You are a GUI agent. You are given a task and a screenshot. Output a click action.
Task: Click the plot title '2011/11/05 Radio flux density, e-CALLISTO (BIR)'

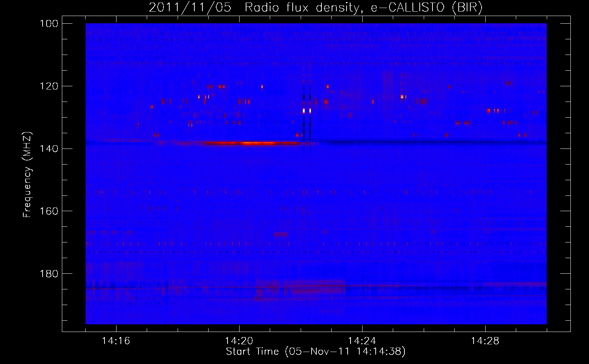click(x=316, y=7)
